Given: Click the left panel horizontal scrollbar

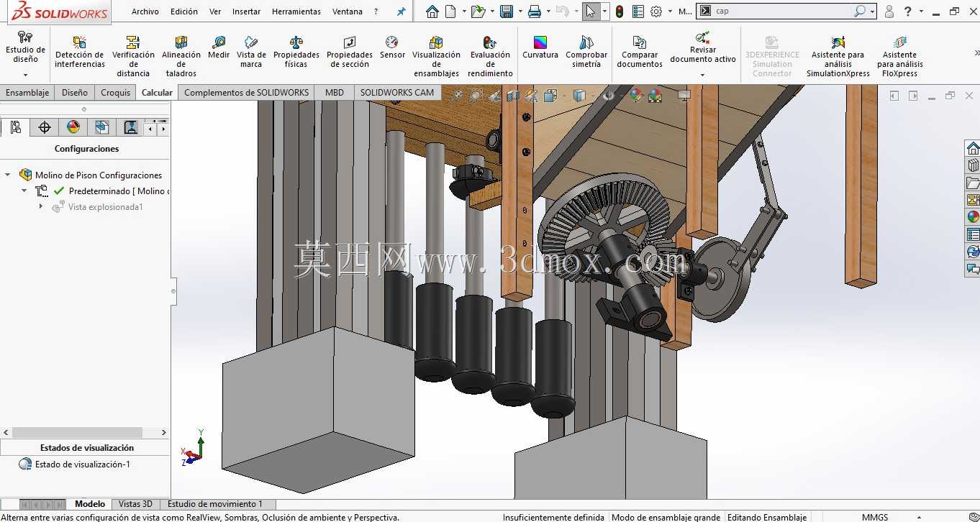Looking at the screenshot, I should click(78, 433).
